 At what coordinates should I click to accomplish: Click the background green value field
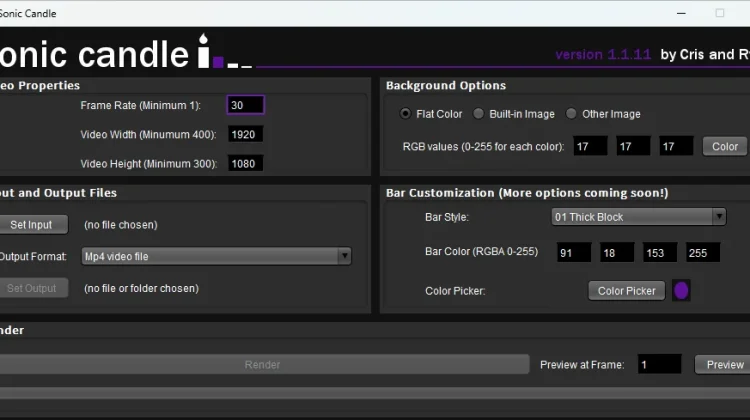[633, 146]
